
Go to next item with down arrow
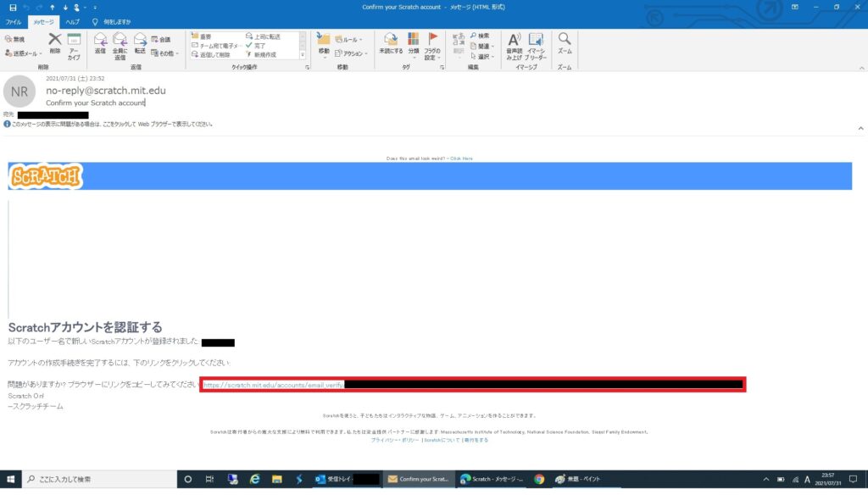pos(64,7)
